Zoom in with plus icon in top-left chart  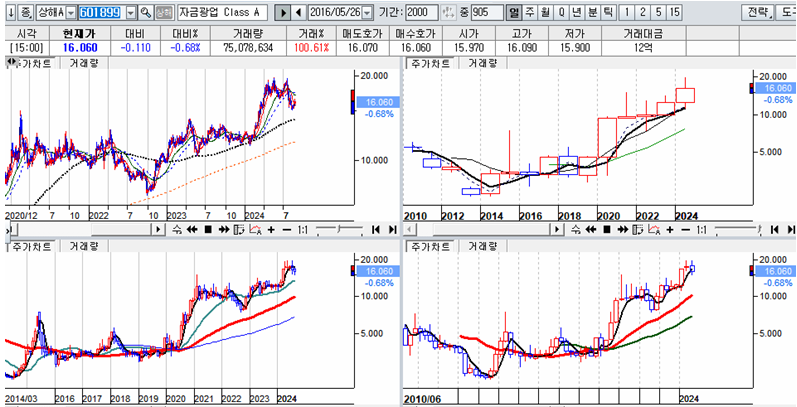[270, 230]
